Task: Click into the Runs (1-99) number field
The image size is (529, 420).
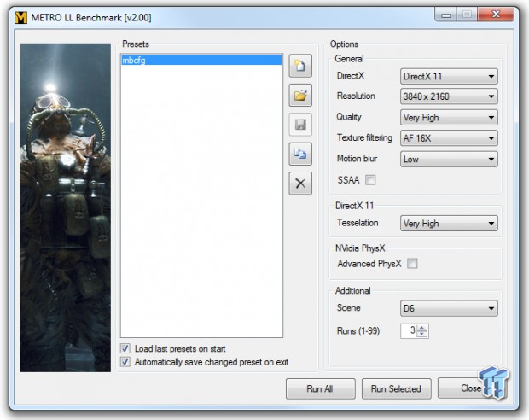Action: [x=409, y=330]
